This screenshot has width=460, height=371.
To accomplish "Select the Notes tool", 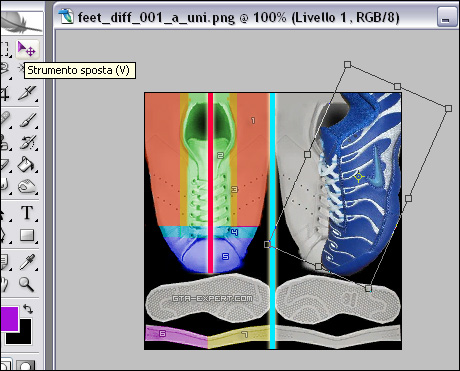I will (4, 261).
